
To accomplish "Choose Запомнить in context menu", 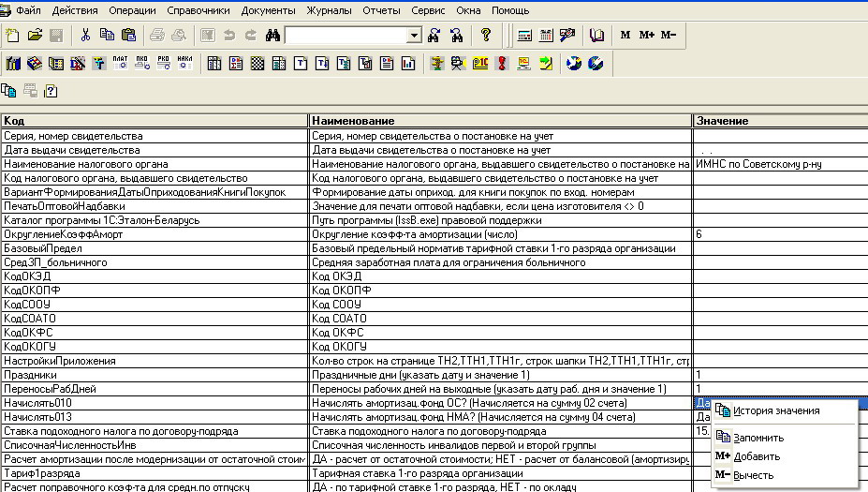I will tap(784, 438).
